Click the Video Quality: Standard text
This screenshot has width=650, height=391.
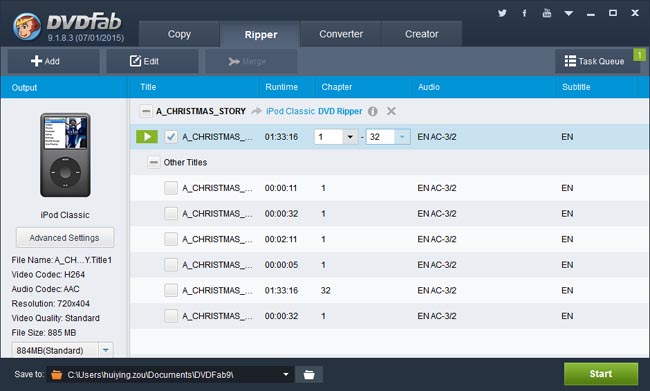[x=56, y=318]
